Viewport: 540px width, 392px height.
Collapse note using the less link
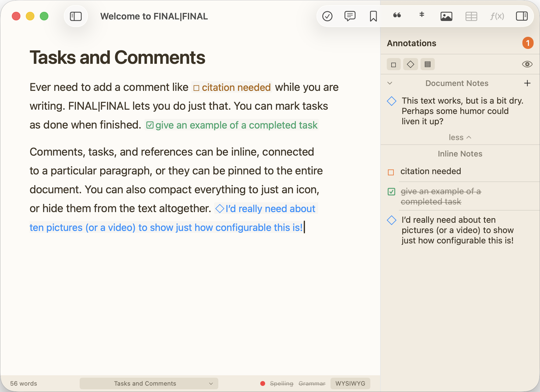460,137
